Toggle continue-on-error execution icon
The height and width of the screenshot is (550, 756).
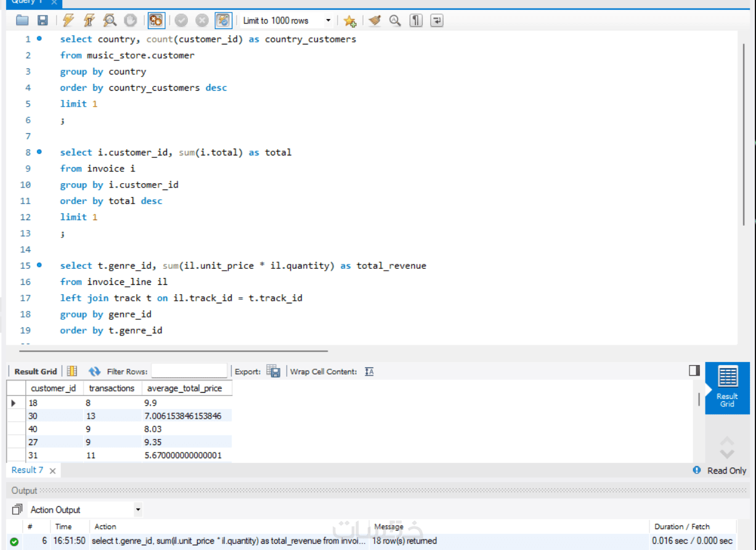[x=156, y=20]
